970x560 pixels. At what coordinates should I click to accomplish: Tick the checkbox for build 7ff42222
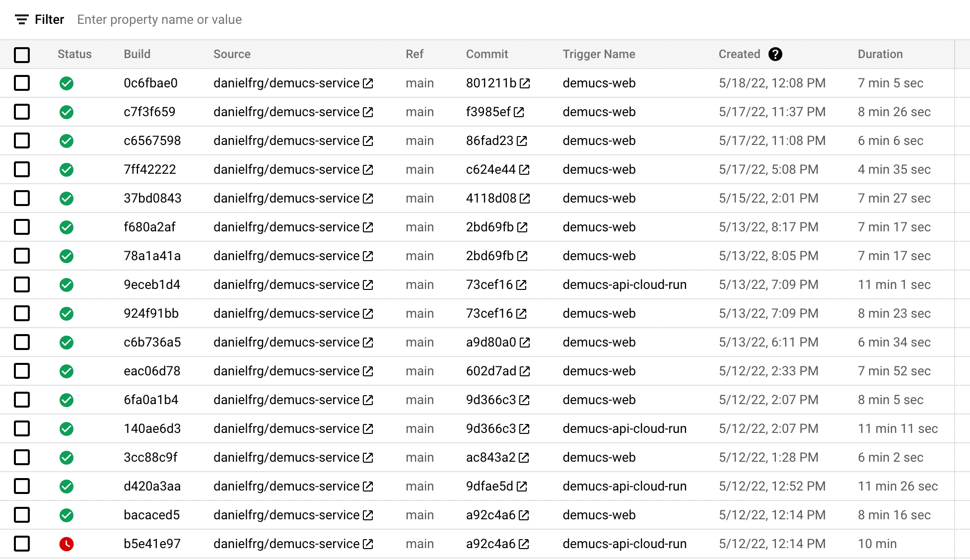coord(22,169)
